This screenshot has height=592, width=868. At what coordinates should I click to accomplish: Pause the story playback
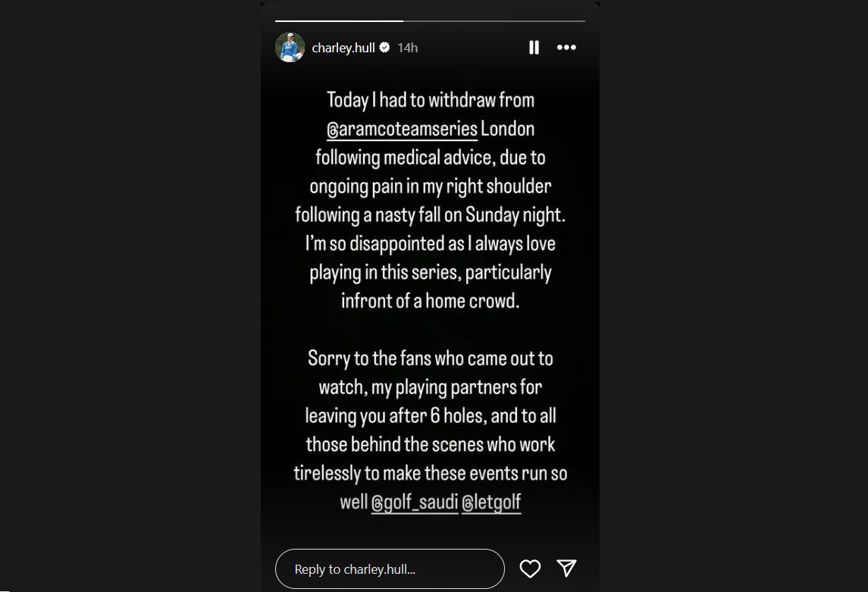click(x=534, y=48)
